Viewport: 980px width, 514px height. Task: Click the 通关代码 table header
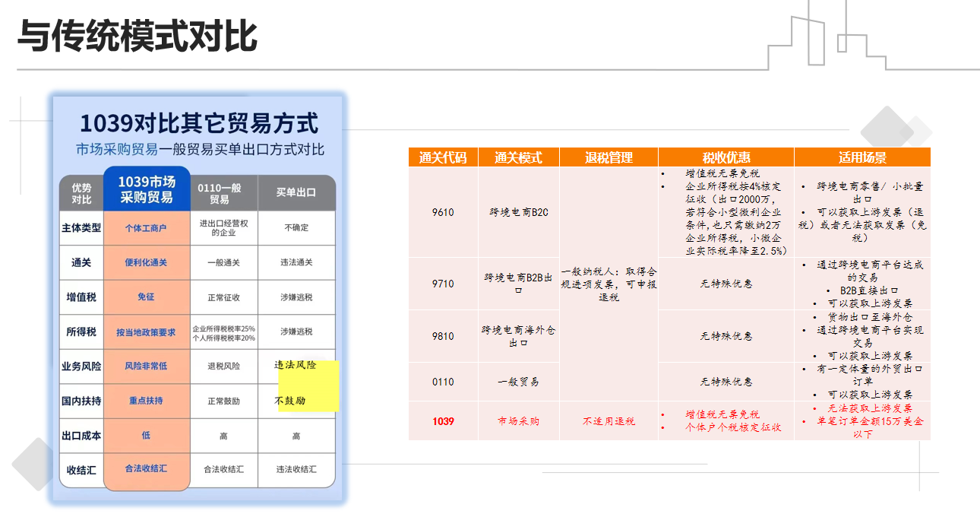[x=443, y=157]
